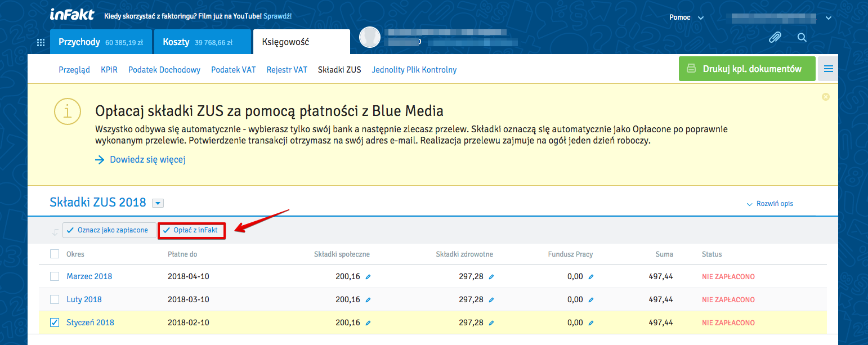Click the user avatar picture
The image size is (868, 345).
370,38
